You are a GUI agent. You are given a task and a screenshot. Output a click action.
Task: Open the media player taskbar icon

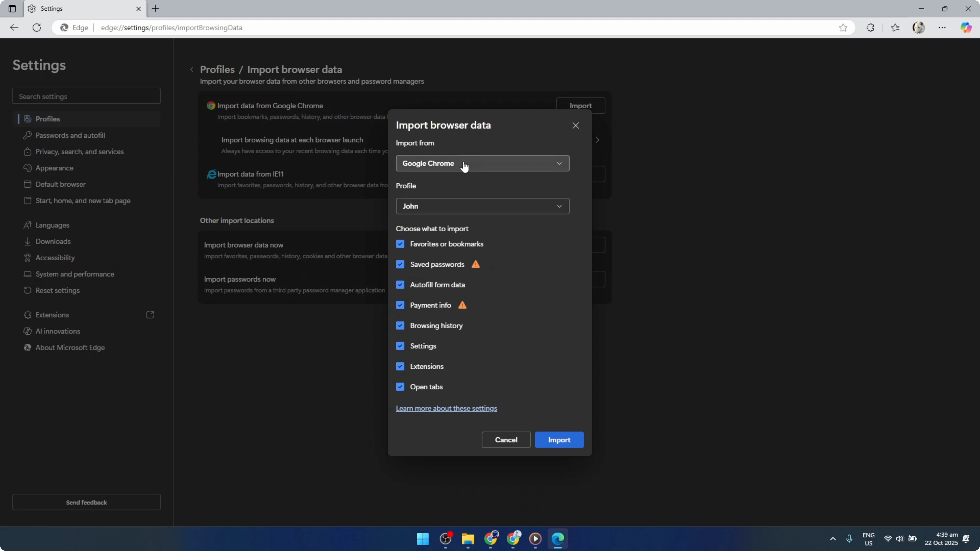pos(535,539)
